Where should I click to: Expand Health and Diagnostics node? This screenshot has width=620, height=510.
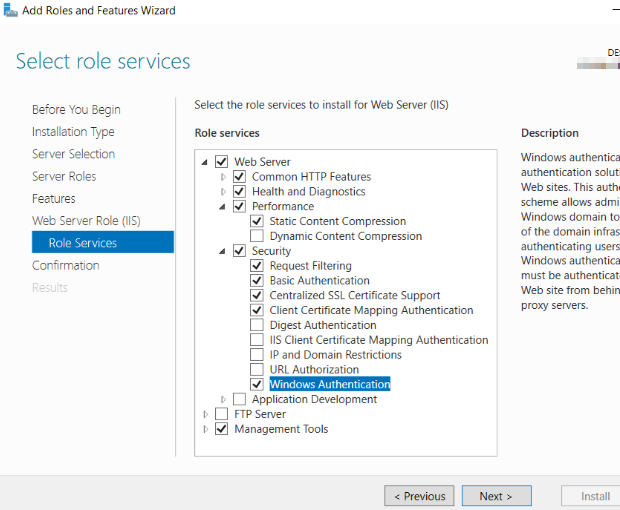click(223, 192)
